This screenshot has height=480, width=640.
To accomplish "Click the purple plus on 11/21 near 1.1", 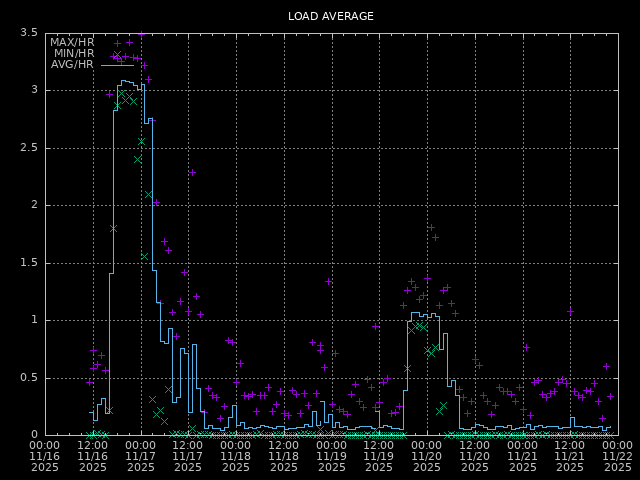I will pos(570,311).
